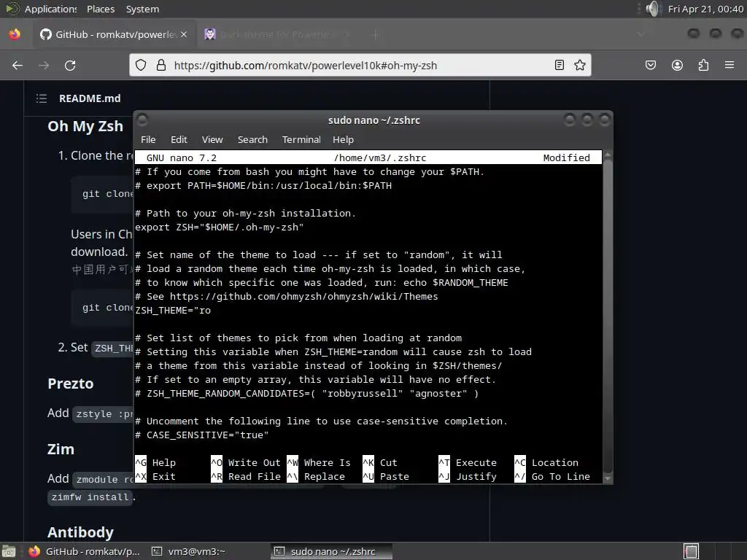Click the ZSH_THEME="ro line in nano
Image resolution: width=747 pixels, height=560 pixels.
pyautogui.click(x=173, y=311)
